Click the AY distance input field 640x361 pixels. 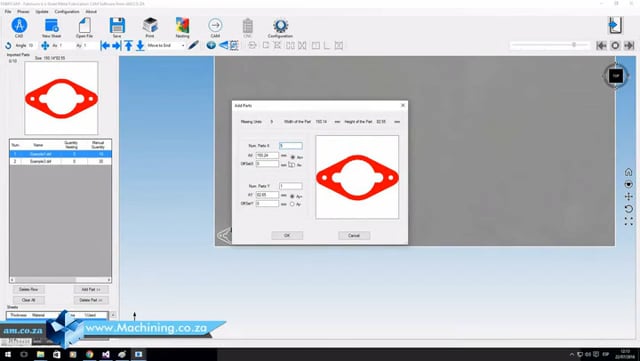(267, 195)
